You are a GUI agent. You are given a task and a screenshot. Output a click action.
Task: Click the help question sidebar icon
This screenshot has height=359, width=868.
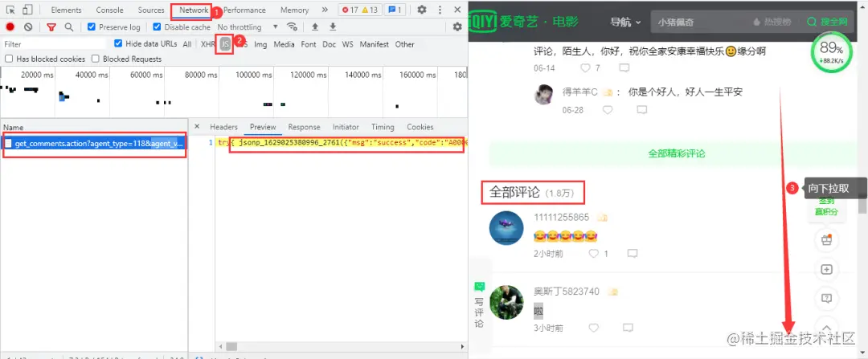coord(826,299)
